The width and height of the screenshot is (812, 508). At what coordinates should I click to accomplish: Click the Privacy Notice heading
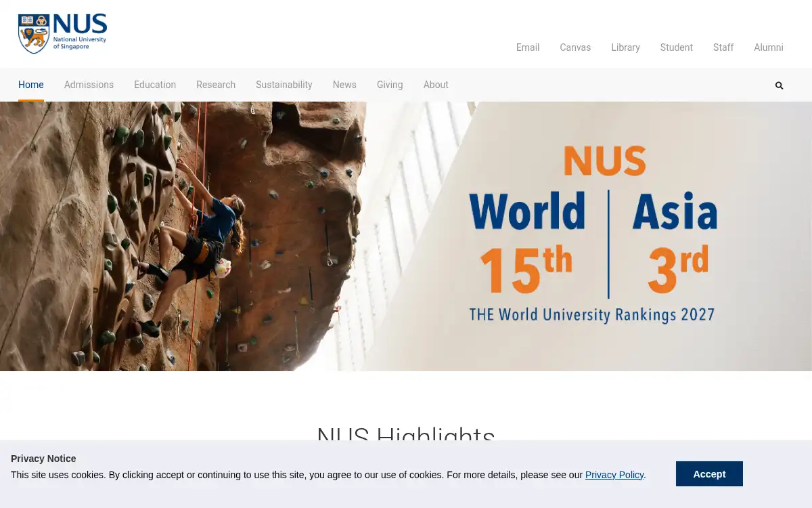43,459
